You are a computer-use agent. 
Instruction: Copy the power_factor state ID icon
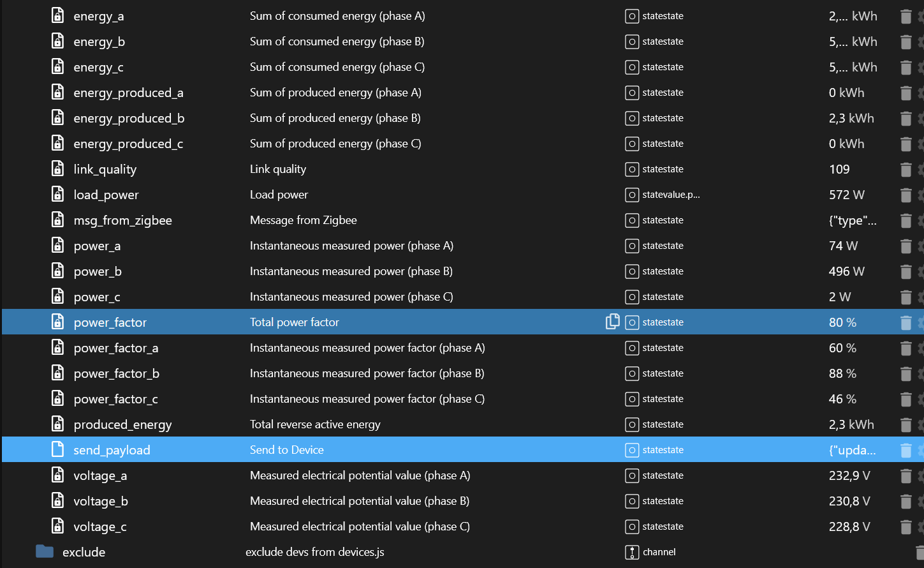612,322
